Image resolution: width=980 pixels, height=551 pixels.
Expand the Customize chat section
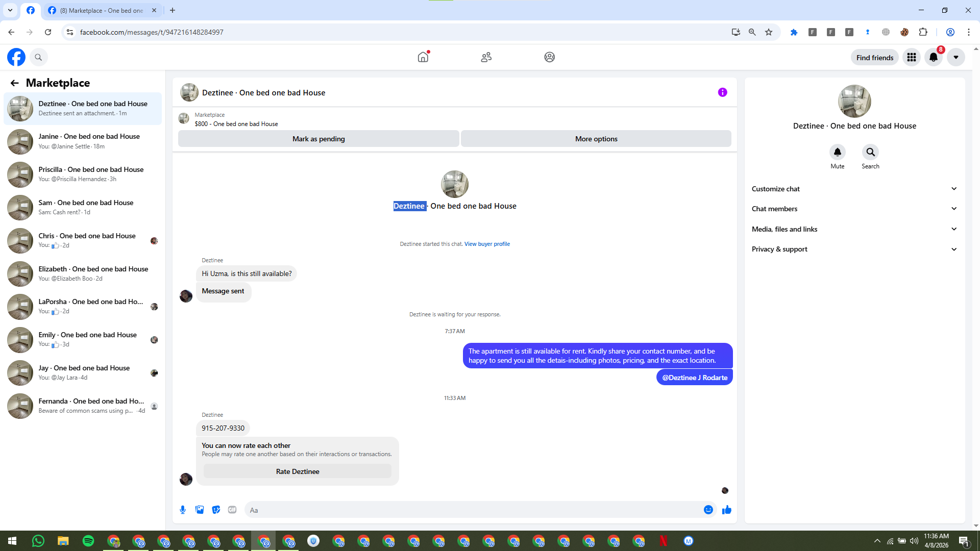pyautogui.click(x=854, y=189)
